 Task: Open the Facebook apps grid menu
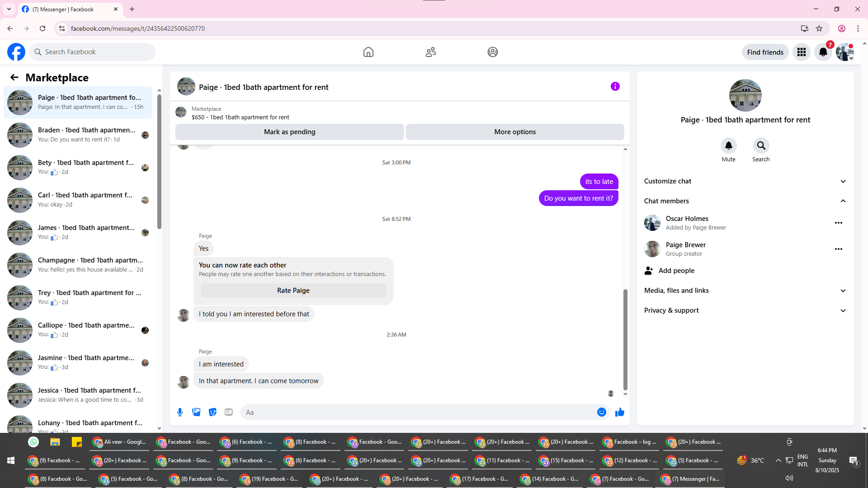802,52
